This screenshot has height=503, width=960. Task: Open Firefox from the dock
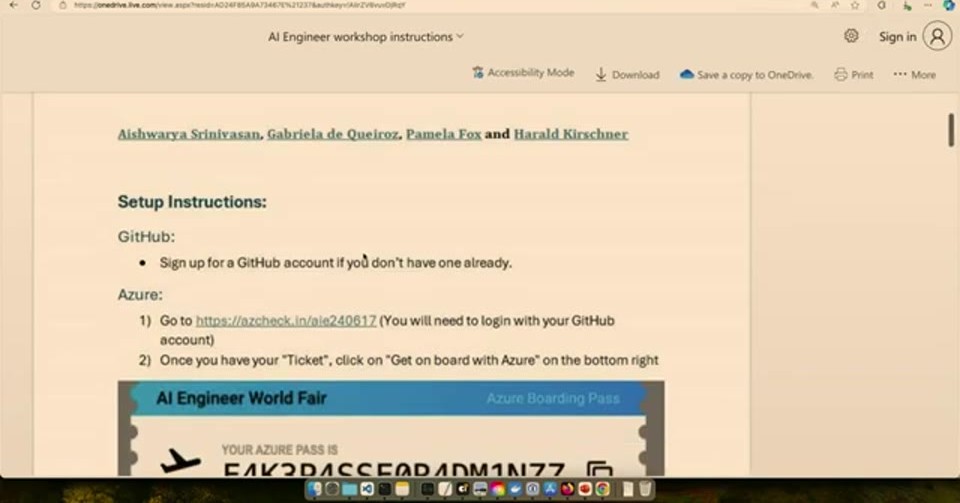(568, 489)
